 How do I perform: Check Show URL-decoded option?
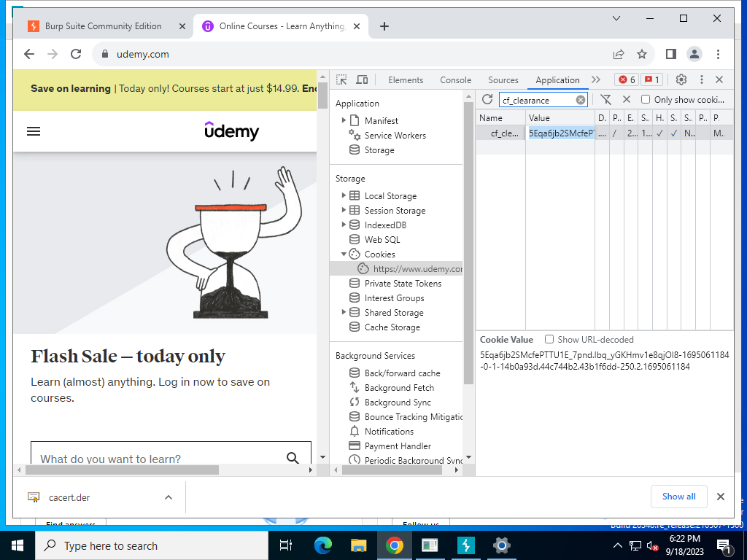(x=549, y=340)
